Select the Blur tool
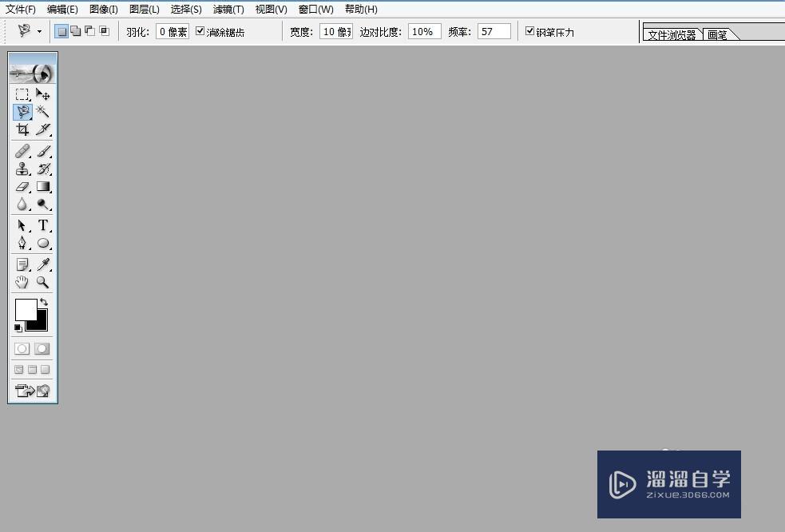Image resolution: width=785 pixels, height=532 pixels. pyautogui.click(x=22, y=204)
